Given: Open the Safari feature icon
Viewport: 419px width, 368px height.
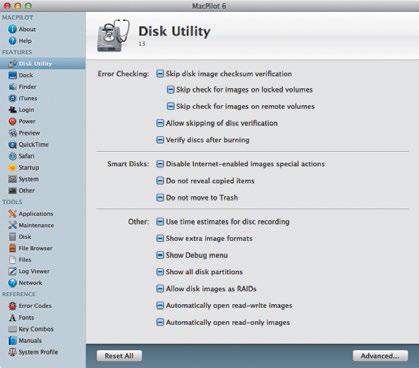Looking at the screenshot, I should (x=12, y=156).
